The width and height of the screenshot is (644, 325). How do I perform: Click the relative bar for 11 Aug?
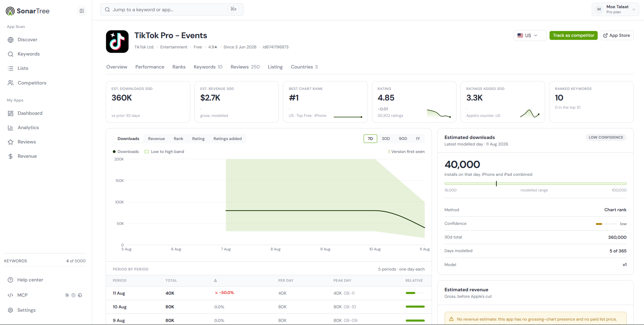(x=415, y=293)
